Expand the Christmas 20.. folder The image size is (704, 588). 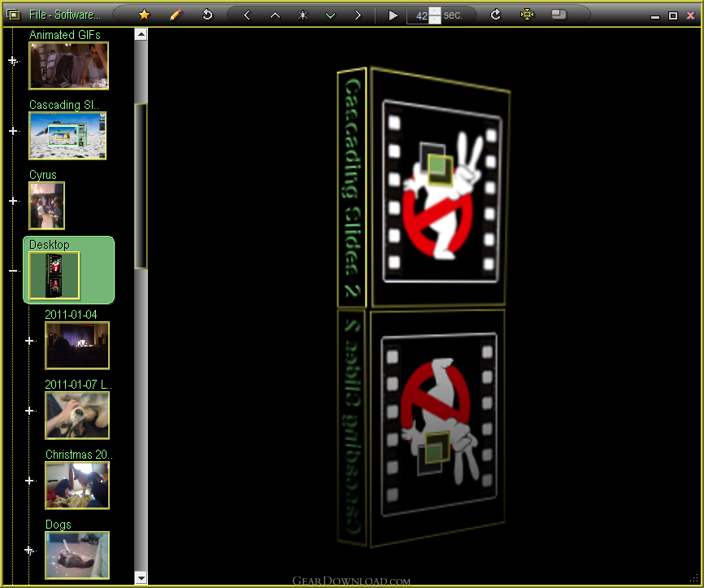(29, 481)
